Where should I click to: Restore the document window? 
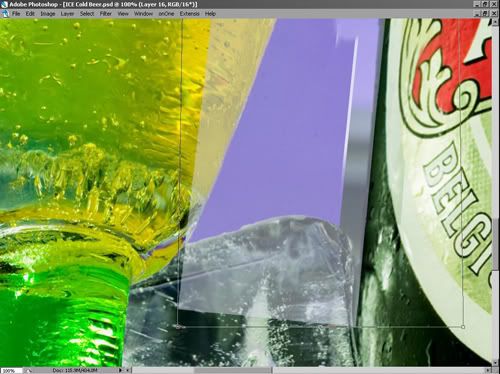pyautogui.click(x=485, y=13)
